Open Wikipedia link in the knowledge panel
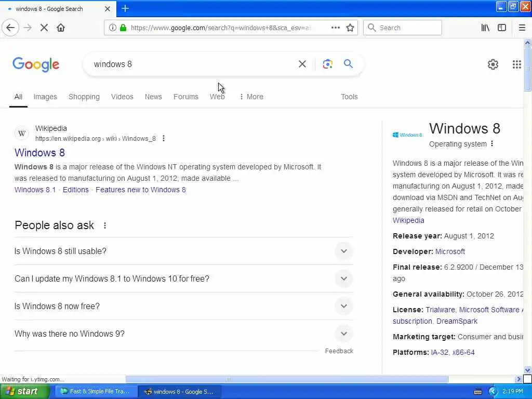 tap(408, 220)
